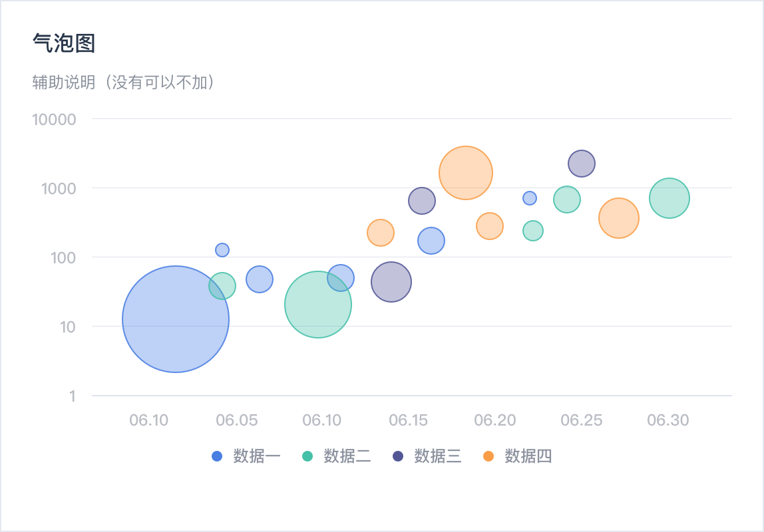
Task: Click the tiny blue bubble above 06.05
Action: pyautogui.click(x=222, y=250)
